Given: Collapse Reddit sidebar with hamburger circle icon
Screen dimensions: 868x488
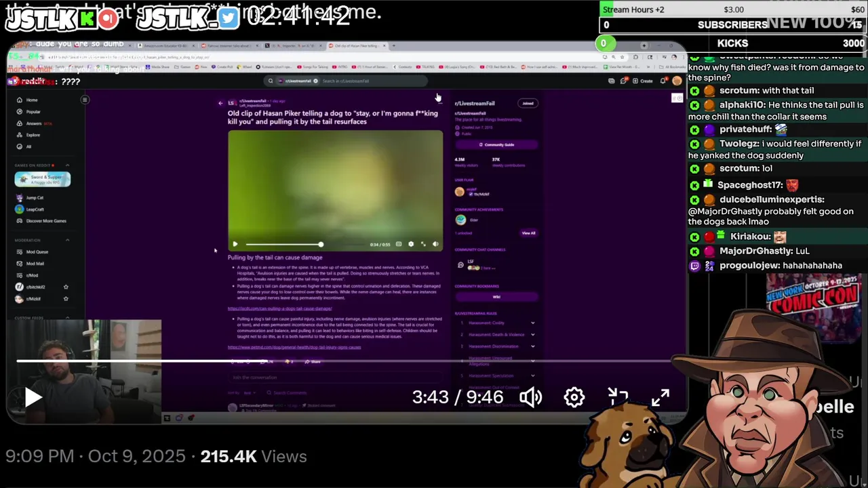Looking at the screenshot, I should (x=85, y=100).
